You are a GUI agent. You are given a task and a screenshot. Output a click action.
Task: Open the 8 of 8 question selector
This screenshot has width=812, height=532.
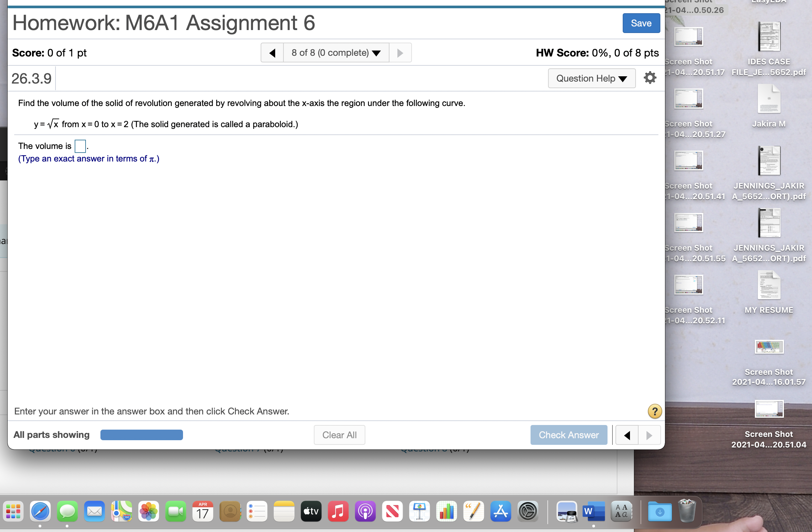336,53
